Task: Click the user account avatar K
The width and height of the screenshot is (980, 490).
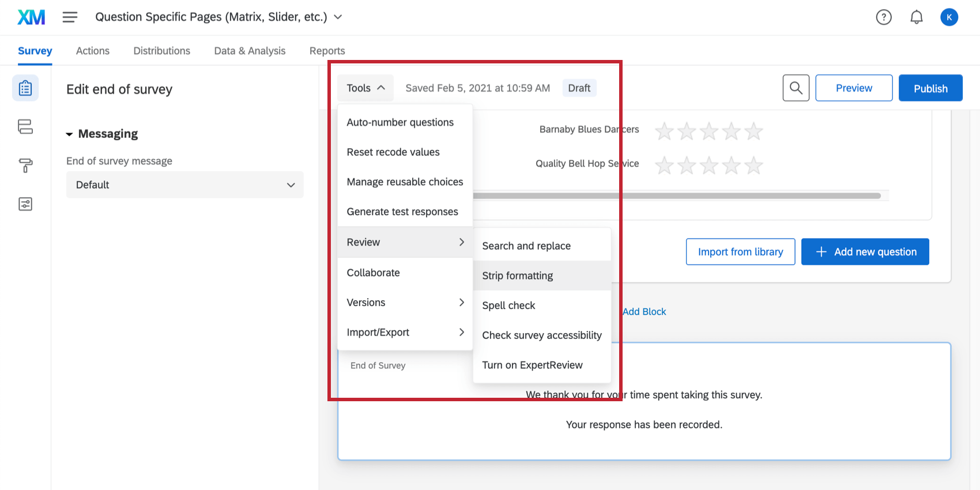Action: (x=949, y=17)
